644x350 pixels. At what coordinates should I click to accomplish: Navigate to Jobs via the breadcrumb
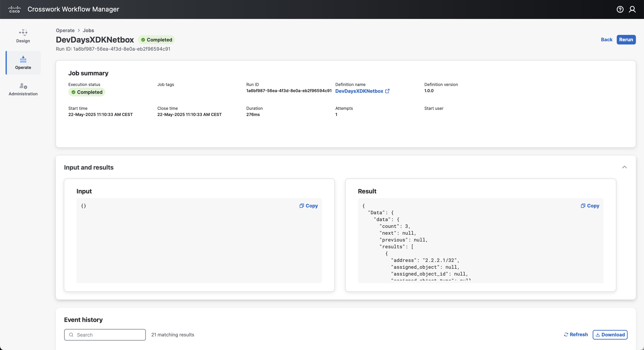coord(88,30)
